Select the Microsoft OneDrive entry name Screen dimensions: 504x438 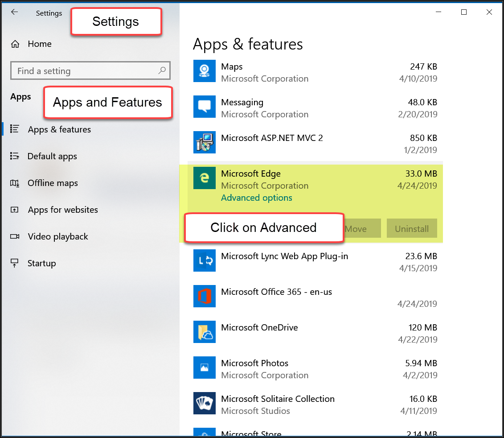(259, 328)
